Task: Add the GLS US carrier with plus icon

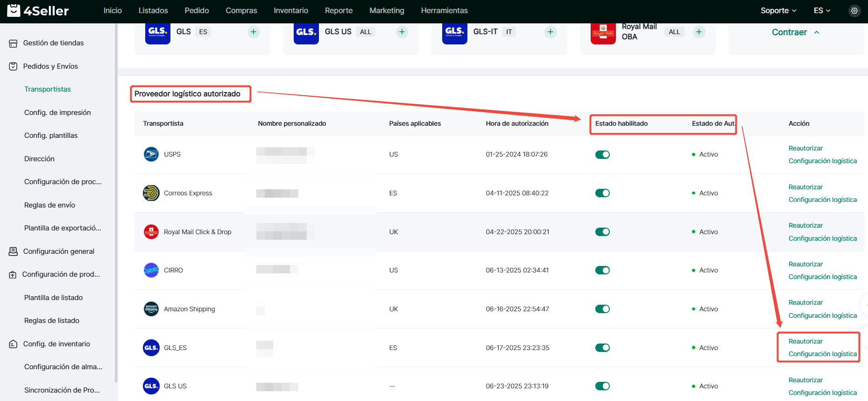Action: pos(402,32)
